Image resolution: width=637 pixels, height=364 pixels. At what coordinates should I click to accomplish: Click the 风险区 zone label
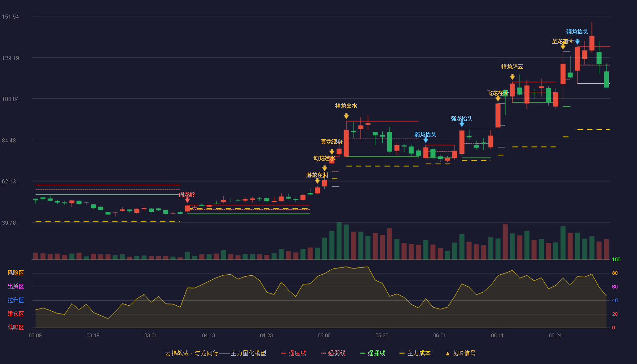click(x=15, y=273)
